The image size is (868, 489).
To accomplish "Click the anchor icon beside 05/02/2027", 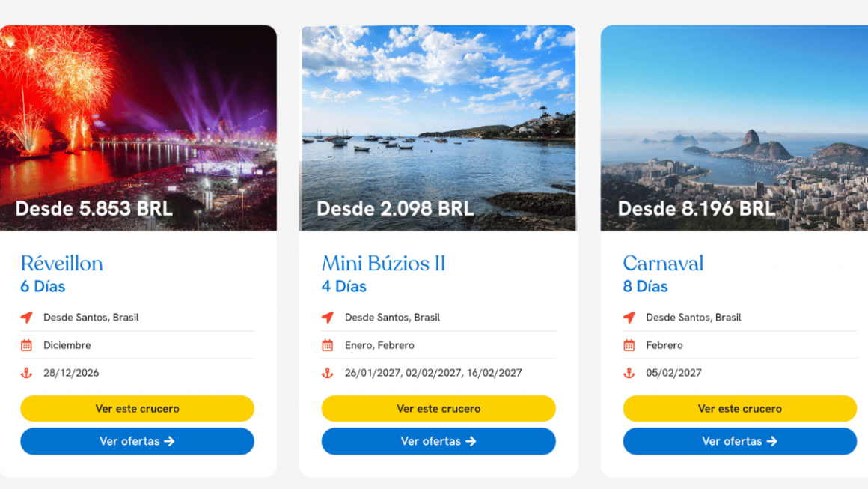I will 630,373.
